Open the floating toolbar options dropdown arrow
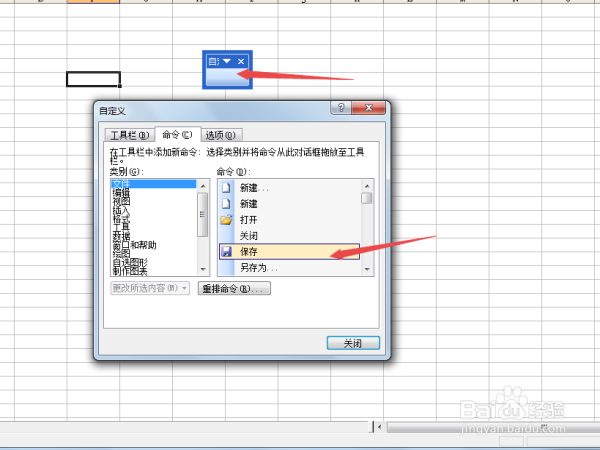This screenshot has height=450, width=600. tap(227, 61)
